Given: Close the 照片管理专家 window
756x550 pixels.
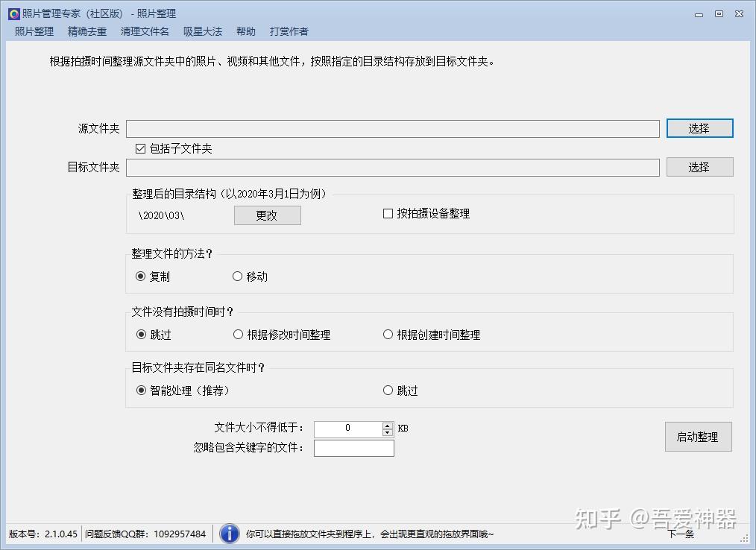Looking at the screenshot, I should click(x=739, y=14).
